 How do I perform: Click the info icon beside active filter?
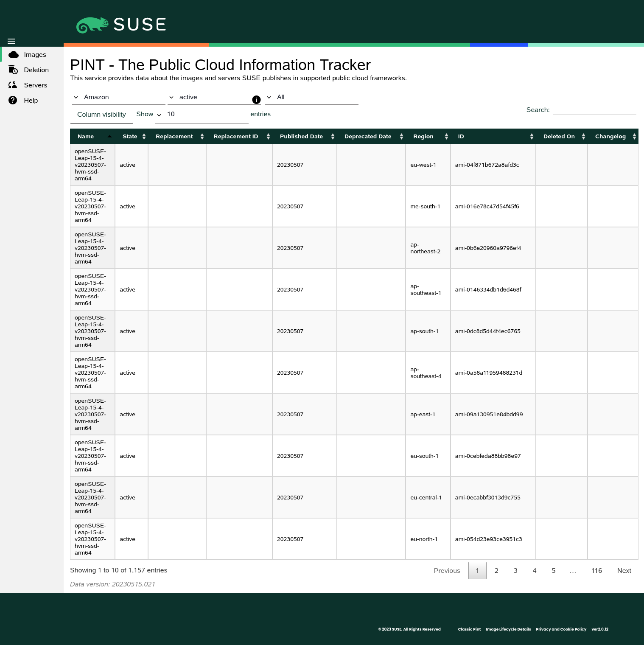(x=256, y=100)
